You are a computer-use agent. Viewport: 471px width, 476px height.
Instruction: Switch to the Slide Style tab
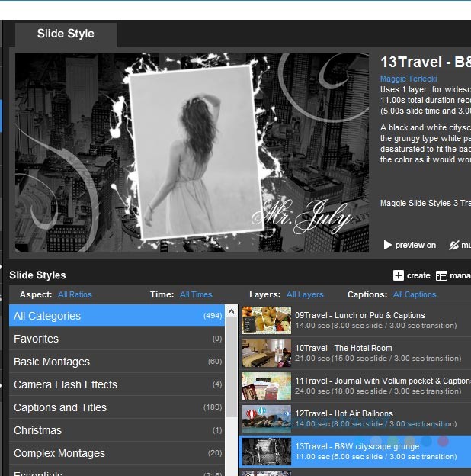pos(66,34)
